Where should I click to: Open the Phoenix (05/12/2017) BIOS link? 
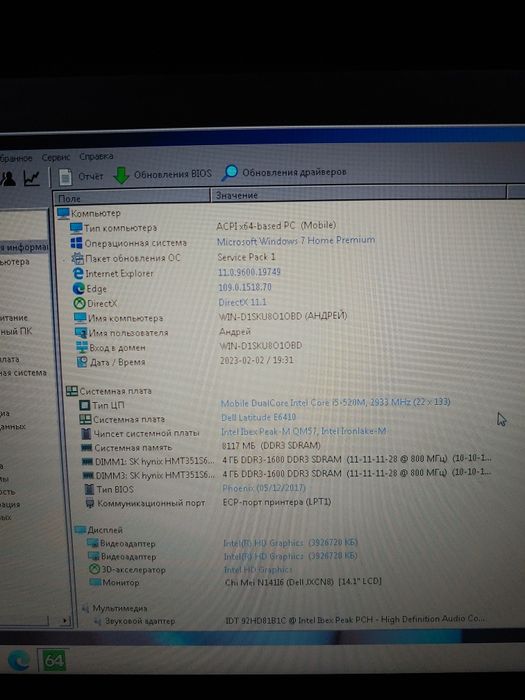pos(264,488)
